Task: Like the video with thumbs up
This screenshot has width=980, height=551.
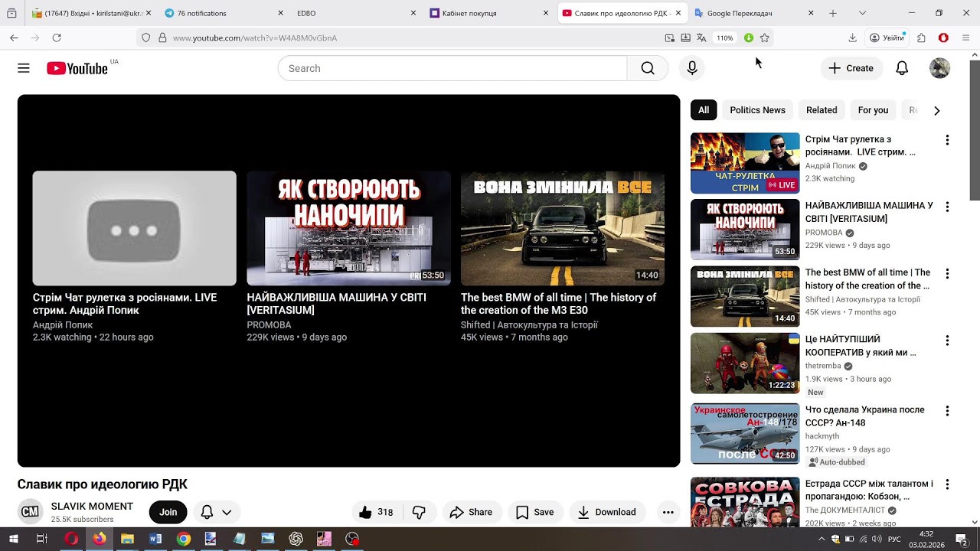Action: coord(376,512)
